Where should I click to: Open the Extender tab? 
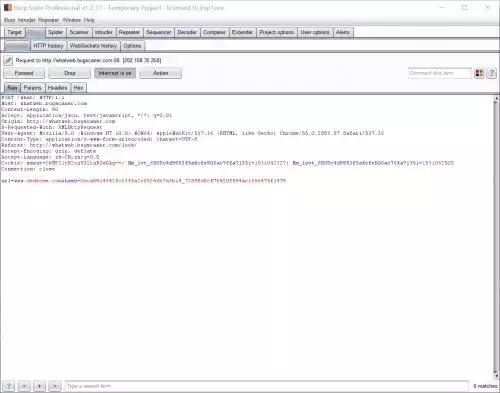(x=242, y=32)
